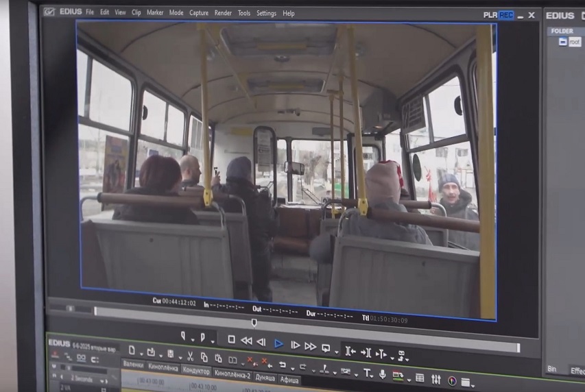Viewport: 585px width, 392px height.
Task: Switch player to REC mode
Action: [506, 14]
